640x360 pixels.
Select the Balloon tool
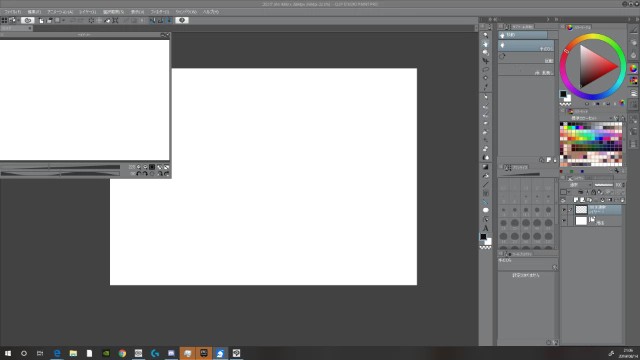point(485,210)
